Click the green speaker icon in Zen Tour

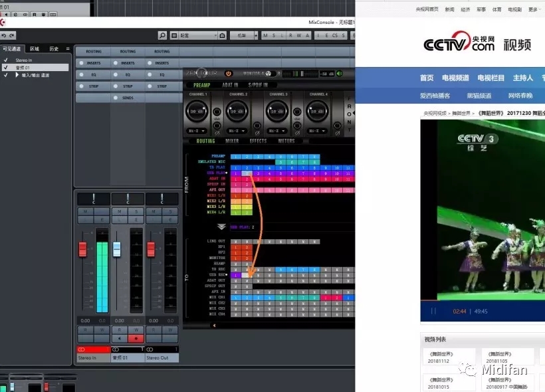[x=340, y=73]
